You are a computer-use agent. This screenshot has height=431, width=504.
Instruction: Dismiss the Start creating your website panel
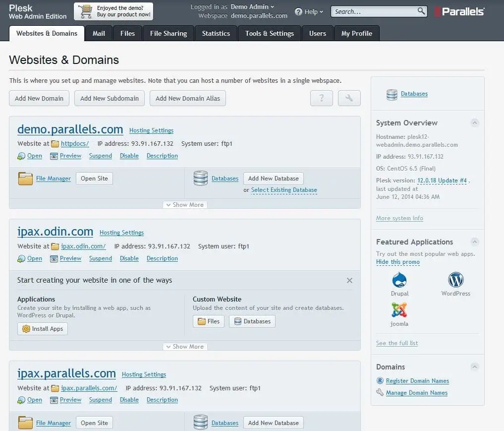[349, 280]
